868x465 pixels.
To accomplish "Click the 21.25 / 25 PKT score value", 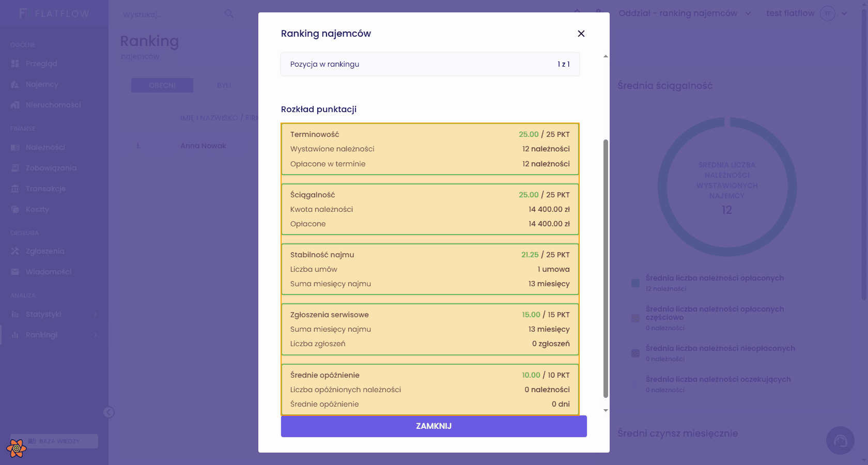I will pyautogui.click(x=546, y=255).
